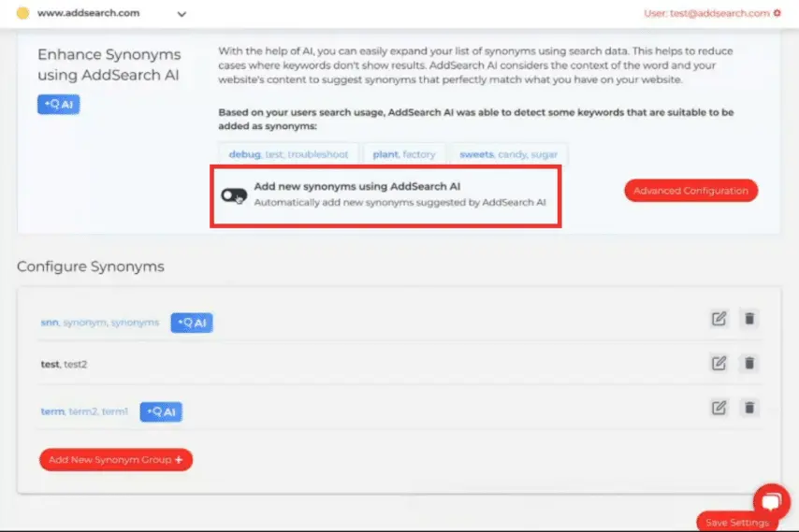Open the user account settings gear

[x=777, y=14]
